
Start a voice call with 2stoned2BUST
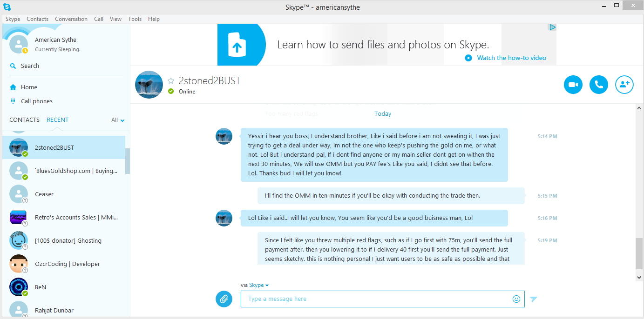(x=599, y=85)
